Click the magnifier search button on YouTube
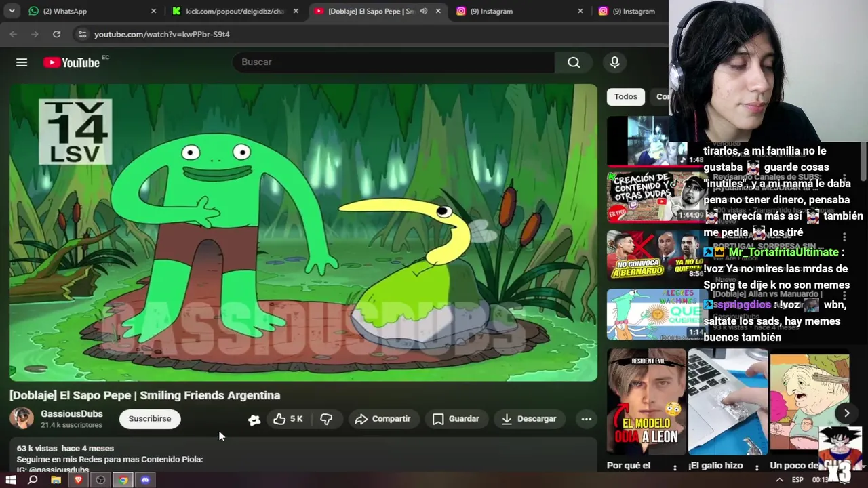Screen dimensions: 868x488 coord(574,62)
